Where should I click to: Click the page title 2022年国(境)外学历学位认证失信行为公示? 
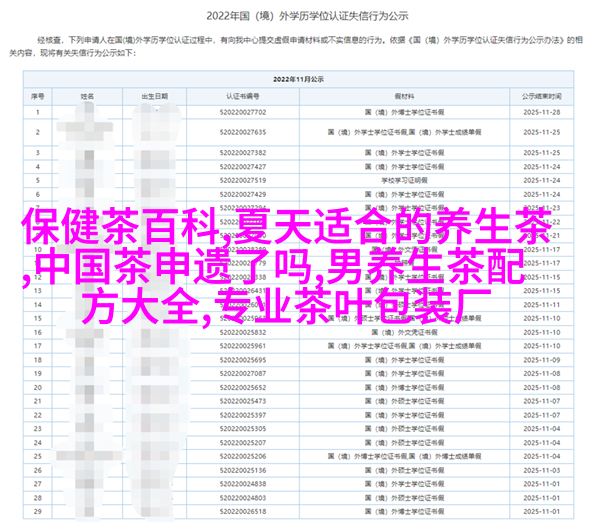pos(299,15)
